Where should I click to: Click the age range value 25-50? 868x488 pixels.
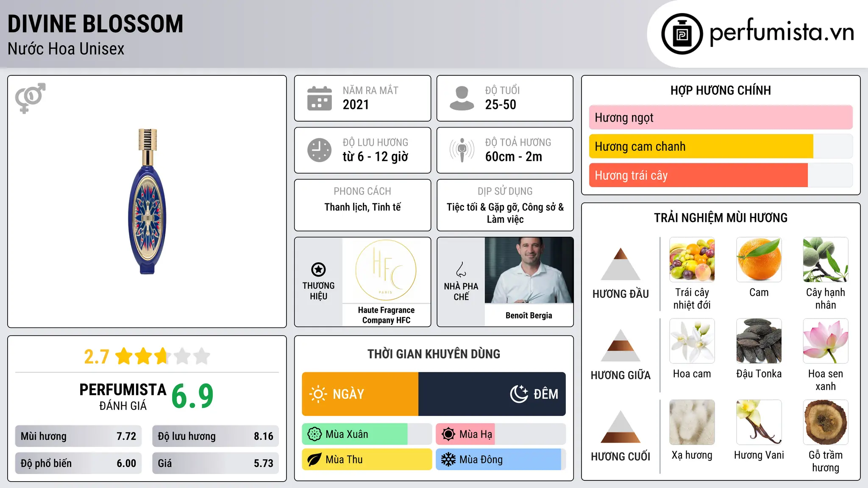(501, 105)
